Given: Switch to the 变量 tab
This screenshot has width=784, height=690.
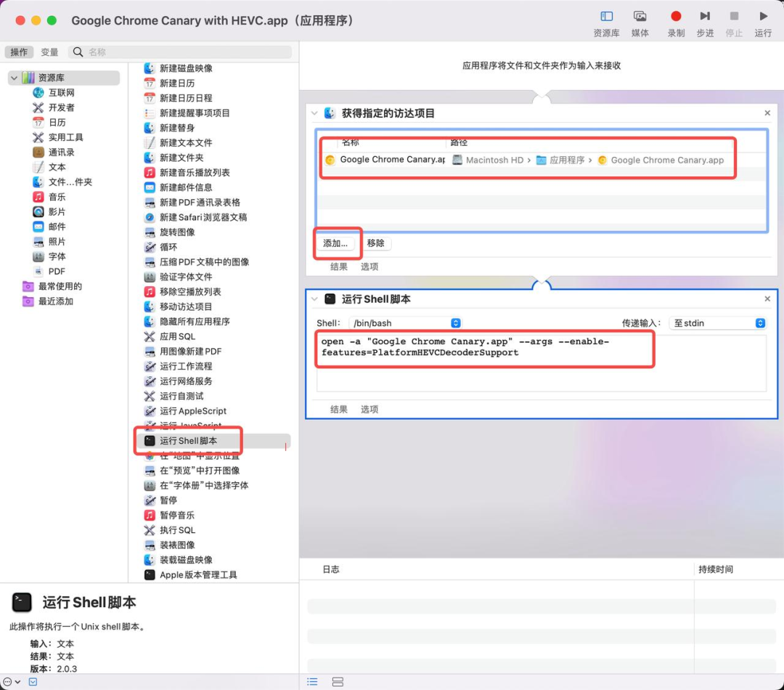Looking at the screenshot, I should (49, 52).
